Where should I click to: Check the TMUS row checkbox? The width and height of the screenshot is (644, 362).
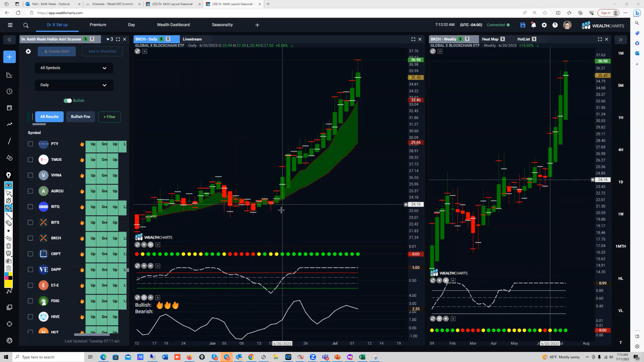31,160
